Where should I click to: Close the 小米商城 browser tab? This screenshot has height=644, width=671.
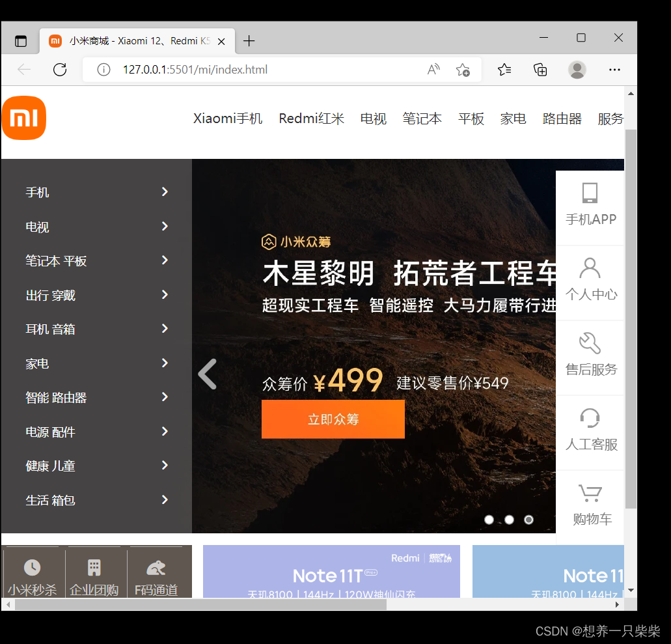[221, 42]
